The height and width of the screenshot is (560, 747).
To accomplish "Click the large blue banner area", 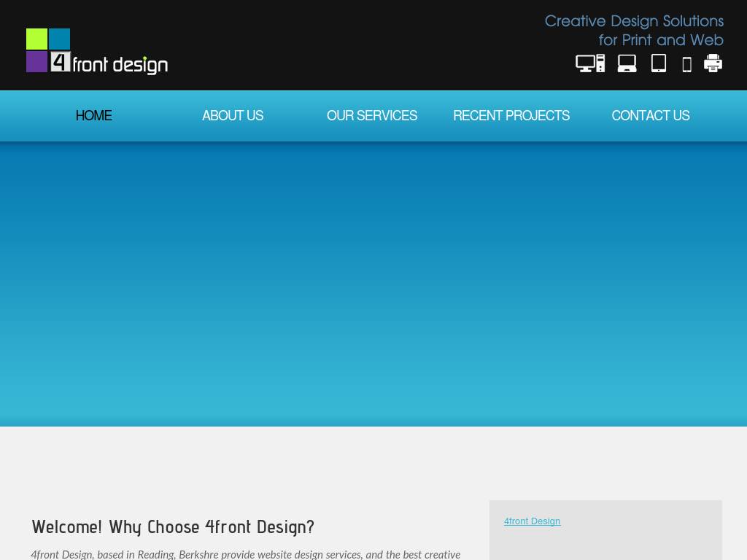I will click(x=373, y=284).
